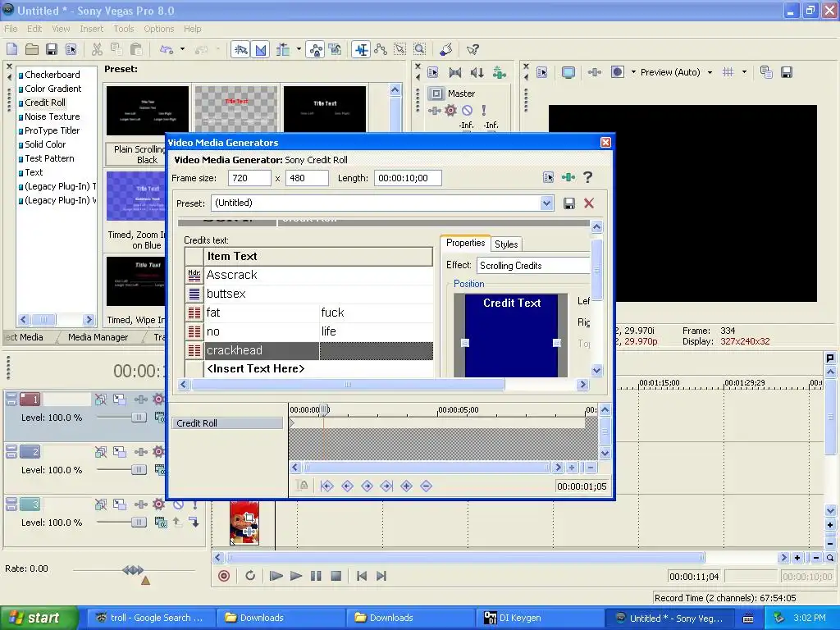This screenshot has height=630, width=840.
Task: Click the Windows Start button
Action: pyautogui.click(x=39, y=618)
